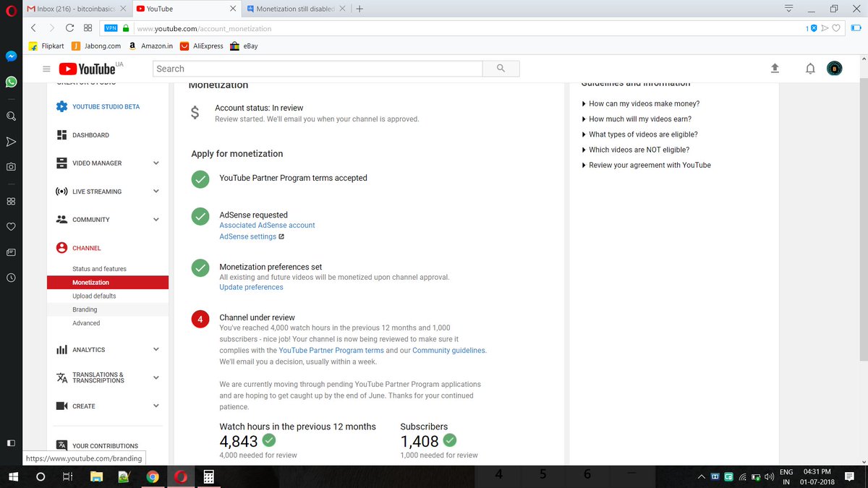Open the Flipkart bookmark
868x488 pixels.
46,46
